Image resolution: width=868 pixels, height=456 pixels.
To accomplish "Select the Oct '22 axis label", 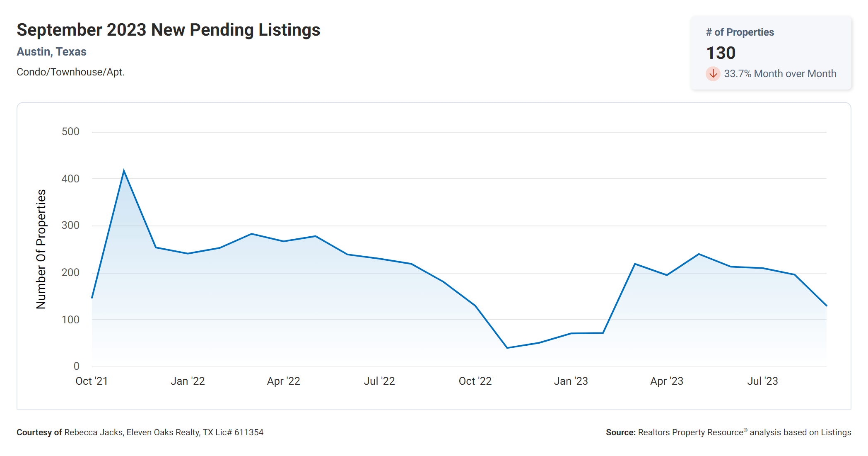I will coord(475,381).
